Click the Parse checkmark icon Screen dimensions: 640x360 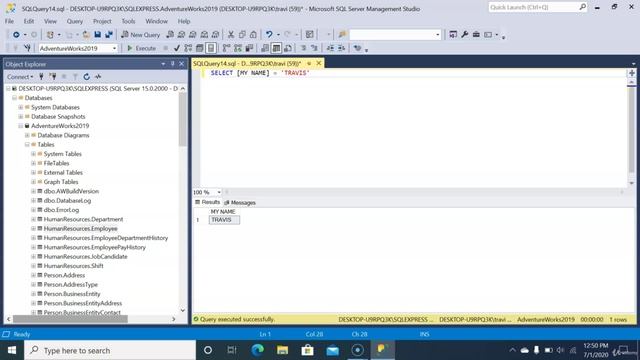pos(177,48)
